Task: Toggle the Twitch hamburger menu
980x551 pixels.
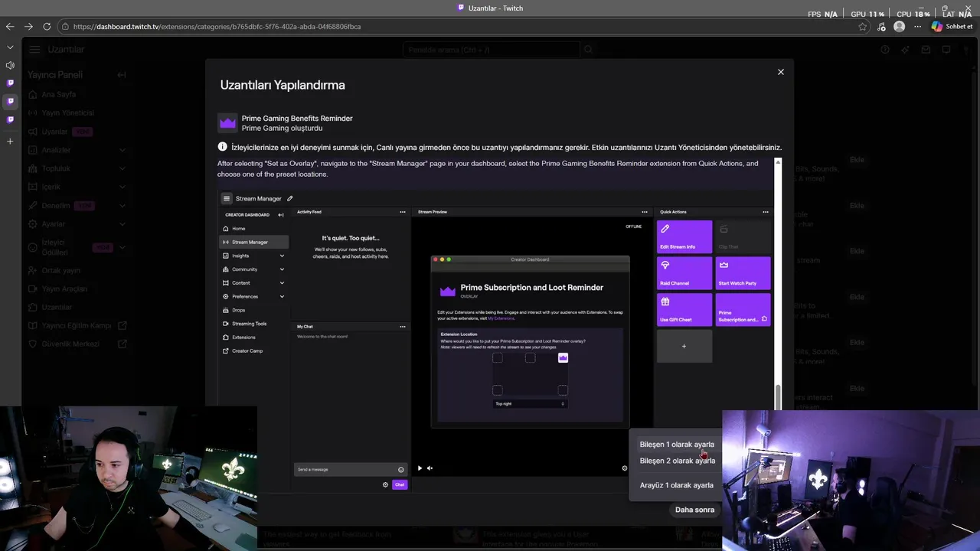Action: (34, 49)
